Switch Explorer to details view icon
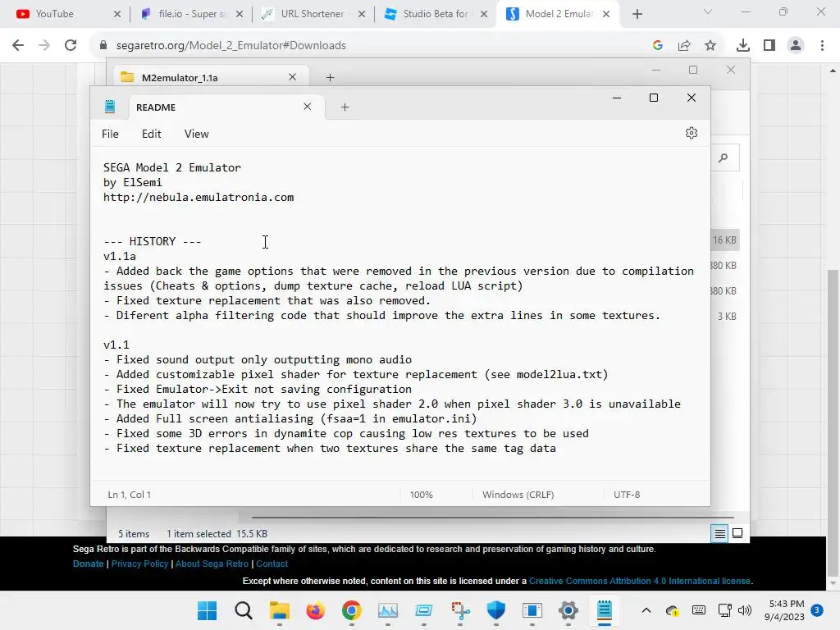 (719, 533)
